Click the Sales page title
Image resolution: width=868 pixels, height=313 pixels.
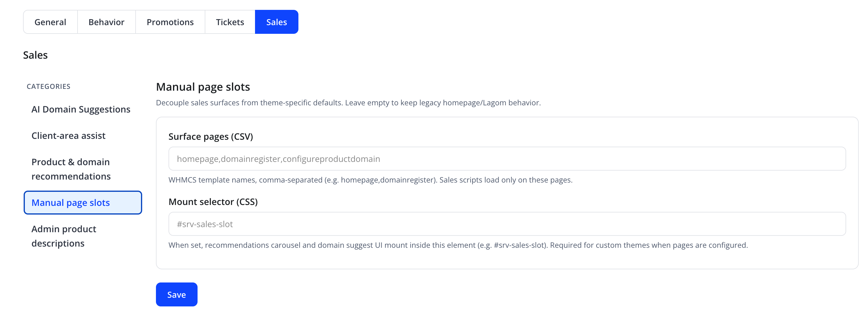(x=35, y=55)
